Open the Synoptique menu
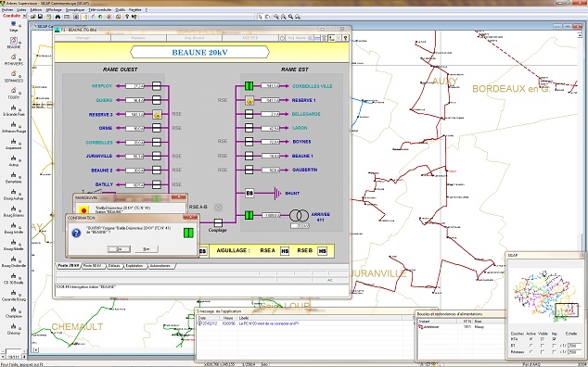The width and height of the screenshot is (588, 367). (75, 10)
